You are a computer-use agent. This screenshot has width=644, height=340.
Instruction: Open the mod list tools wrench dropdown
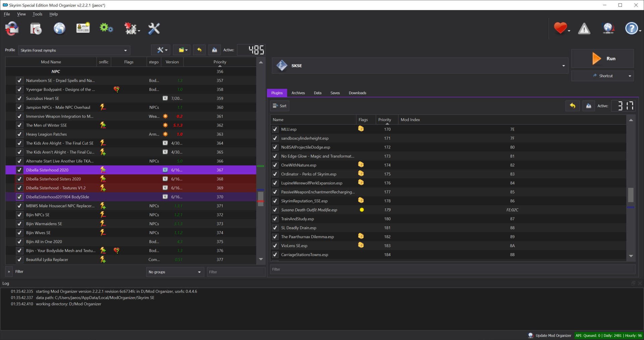[x=161, y=50]
